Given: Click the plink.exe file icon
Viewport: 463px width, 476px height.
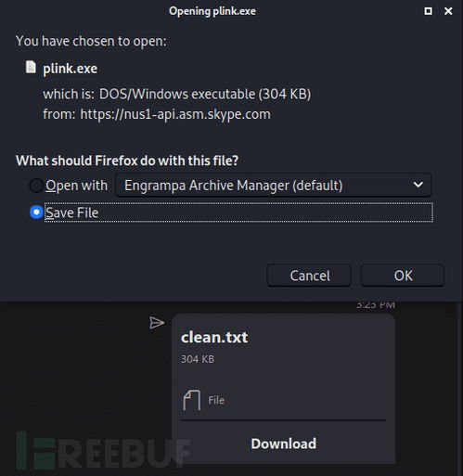Looking at the screenshot, I should (31, 67).
